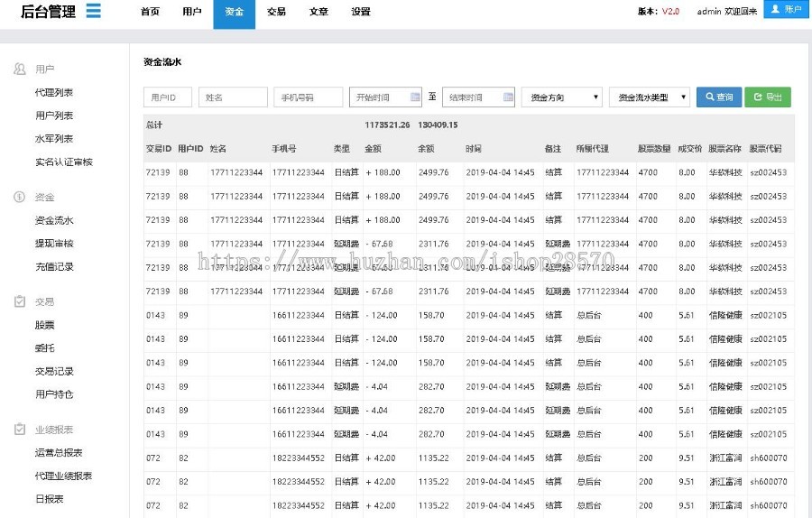The height and width of the screenshot is (518, 812).
Task: Click the 结束时间 date field
Action: point(479,97)
